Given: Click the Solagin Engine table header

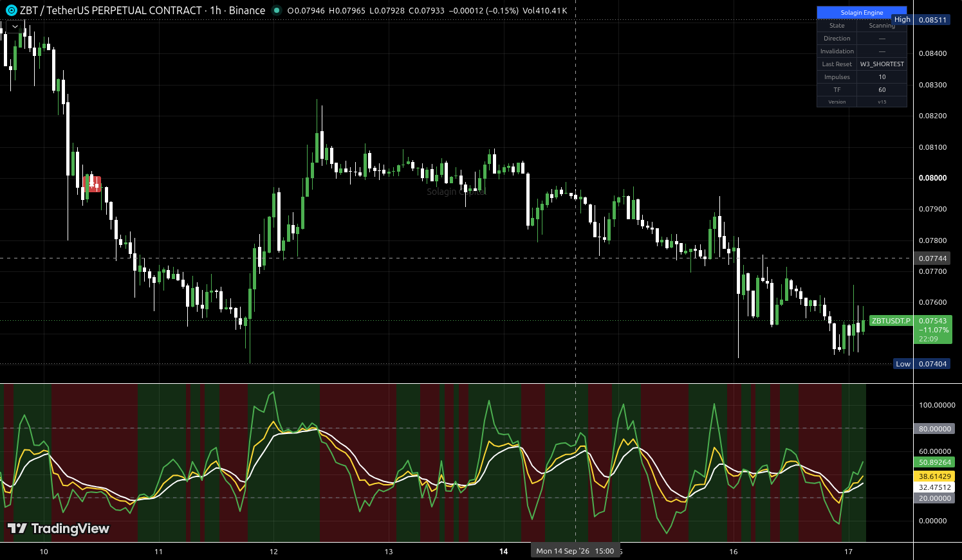Looking at the screenshot, I should pos(862,12).
